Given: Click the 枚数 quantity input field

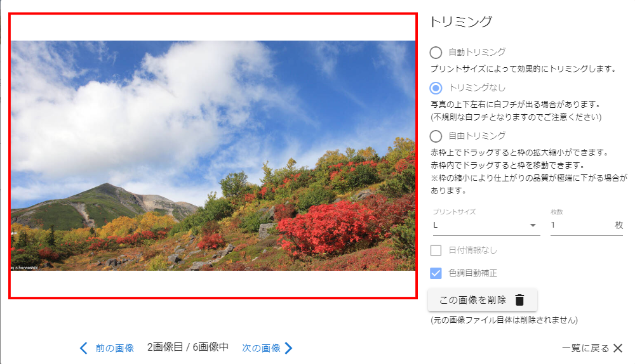Looking at the screenshot, I should [582, 225].
